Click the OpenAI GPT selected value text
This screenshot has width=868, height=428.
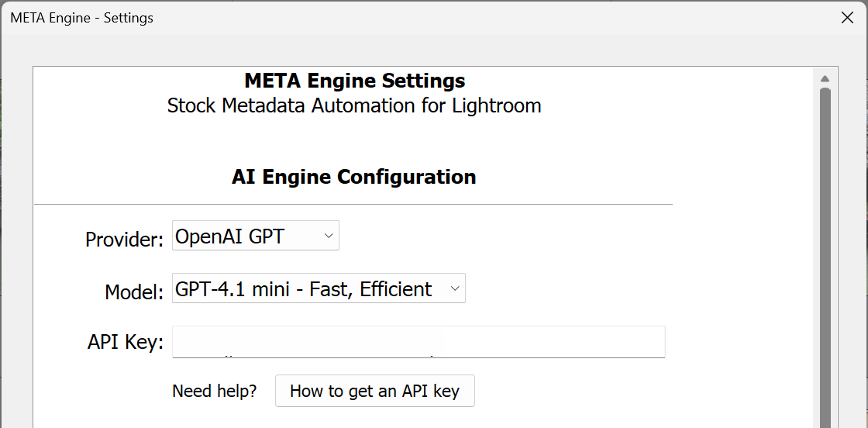pyautogui.click(x=229, y=236)
